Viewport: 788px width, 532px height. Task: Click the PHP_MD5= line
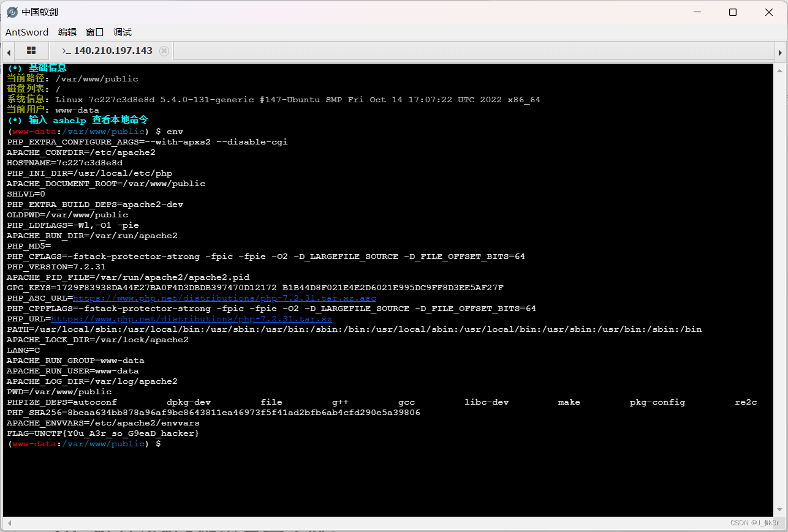tap(29, 246)
